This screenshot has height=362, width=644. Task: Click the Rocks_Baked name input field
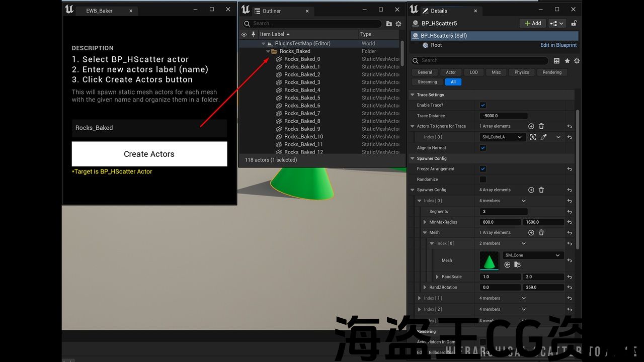coord(149,128)
